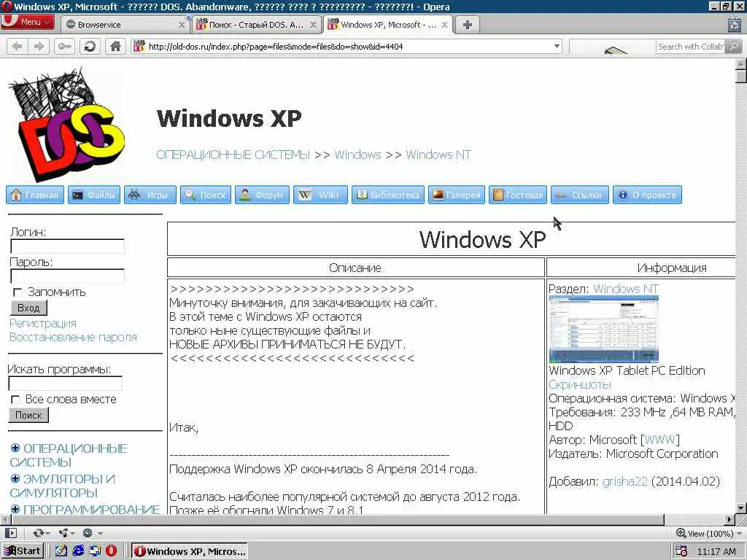Open the Wiki navigation button
The width and height of the screenshot is (747, 560).
coord(320,195)
